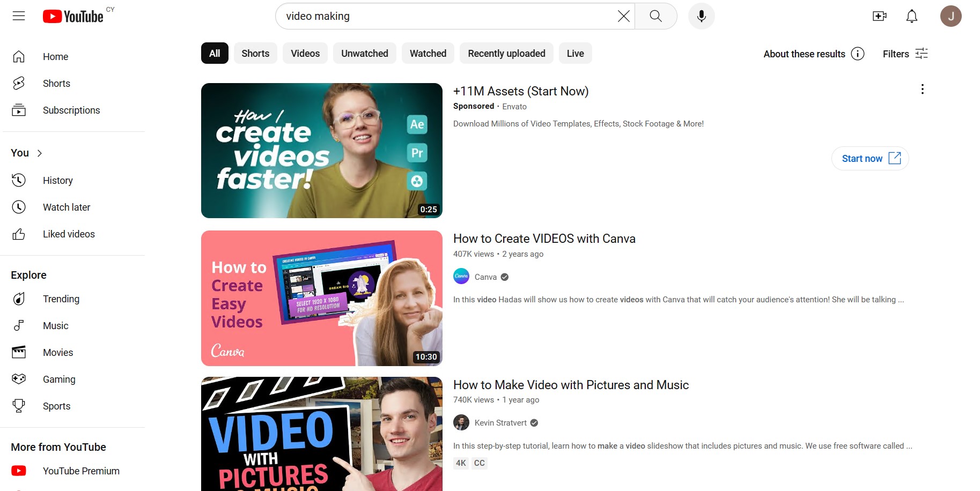Select the Shorts filter chip
The width and height of the screenshot is (980, 491).
coord(255,53)
